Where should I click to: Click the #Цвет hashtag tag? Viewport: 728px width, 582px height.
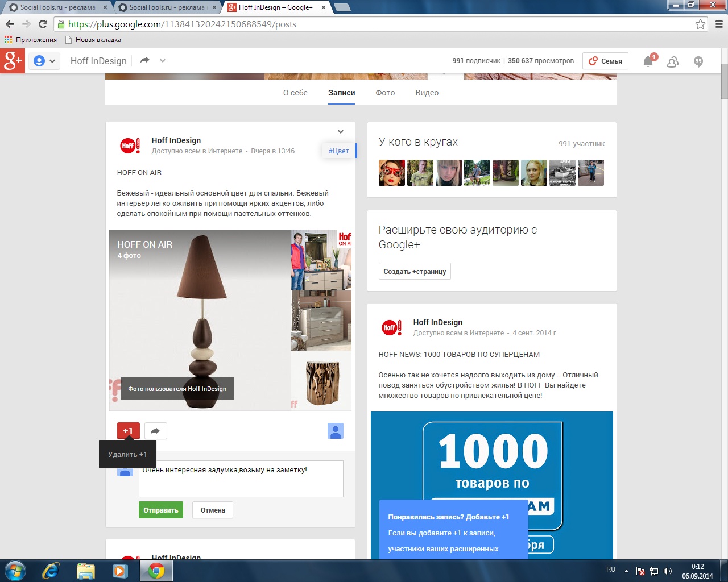click(339, 151)
